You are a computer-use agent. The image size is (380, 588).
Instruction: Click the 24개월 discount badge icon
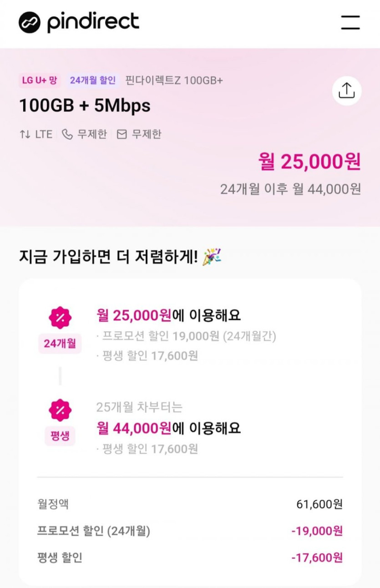(x=60, y=318)
